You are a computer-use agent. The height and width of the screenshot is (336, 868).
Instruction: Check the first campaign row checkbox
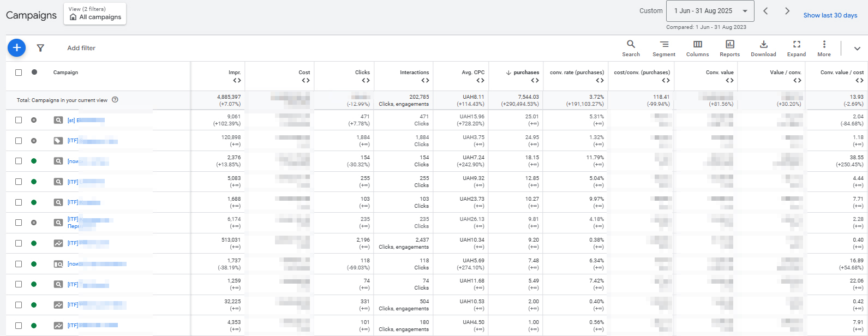(x=19, y=120)
